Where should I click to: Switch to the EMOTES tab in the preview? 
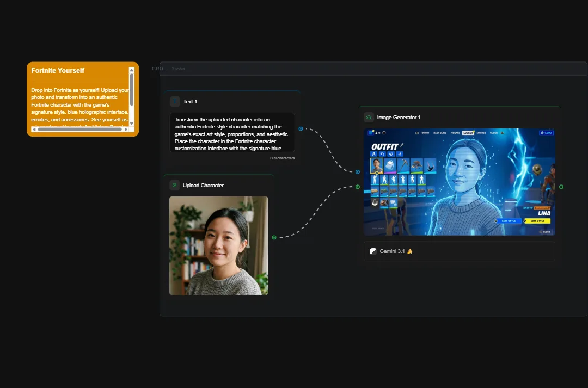click(481, 133)
